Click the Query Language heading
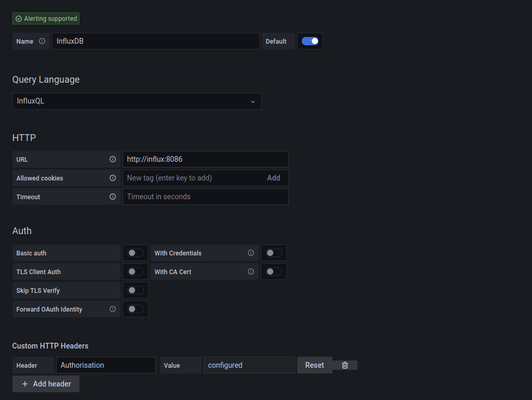The height and width of the screenshot is (400, 532). tap(46, 80)
